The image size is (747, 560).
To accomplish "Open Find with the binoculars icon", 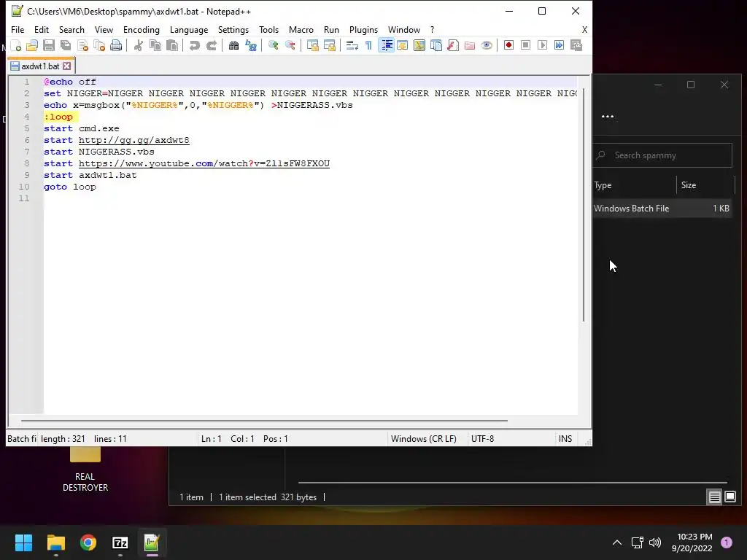I will point(233,45).
